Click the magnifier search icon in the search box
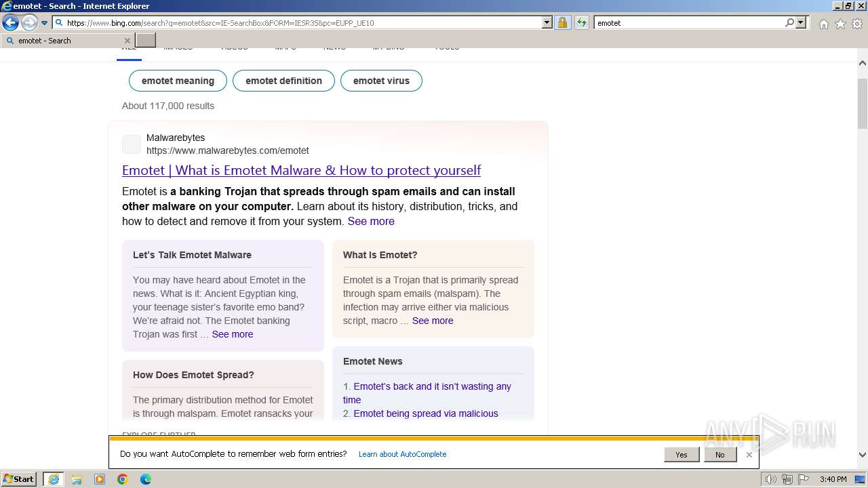The height and width of the screenshot is (488, 868). point(789,23)
